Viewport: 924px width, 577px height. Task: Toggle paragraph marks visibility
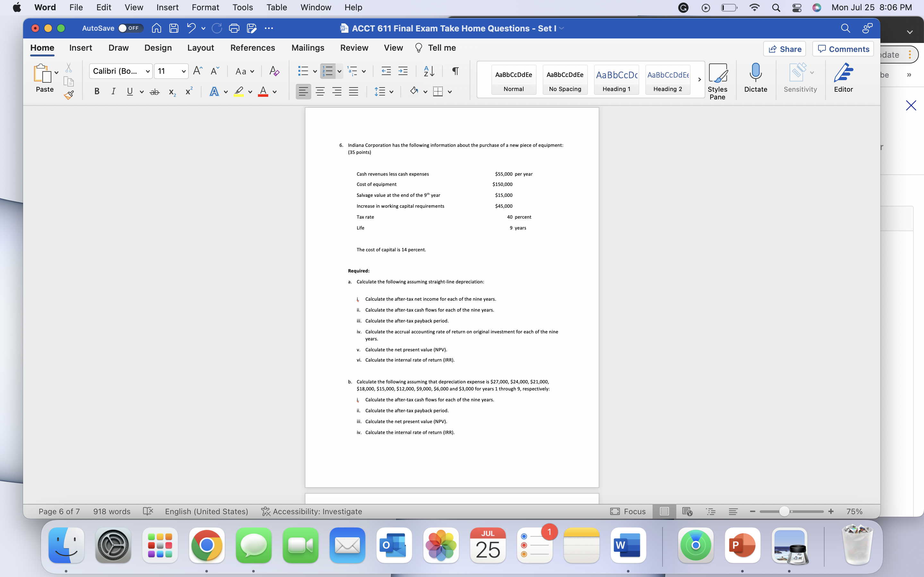[455, 71]
